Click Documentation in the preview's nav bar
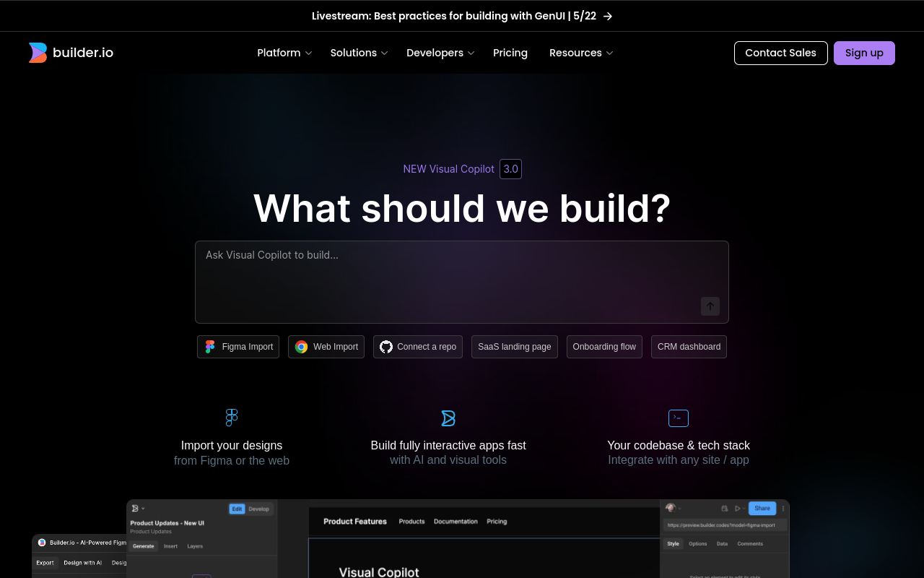This screenshot has width=924, height=578. click(456, 522)
